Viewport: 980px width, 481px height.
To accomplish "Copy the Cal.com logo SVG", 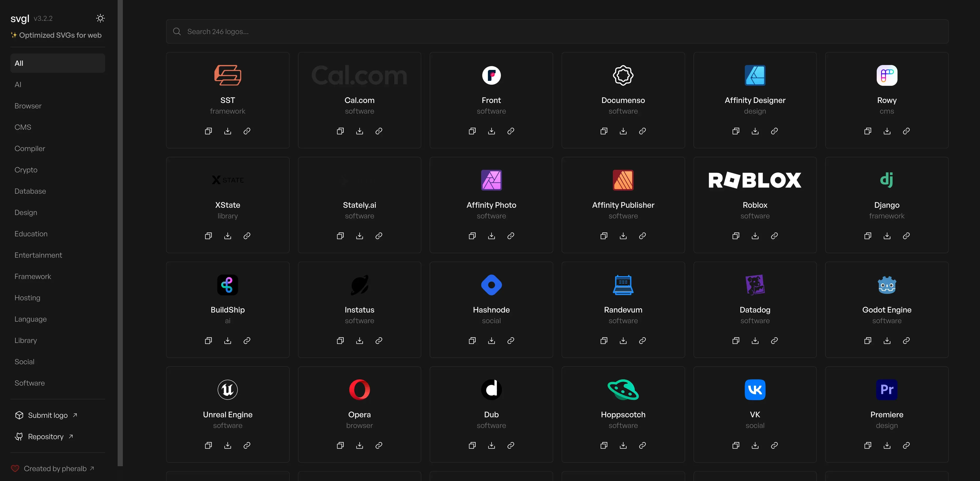I will [340, 131].
